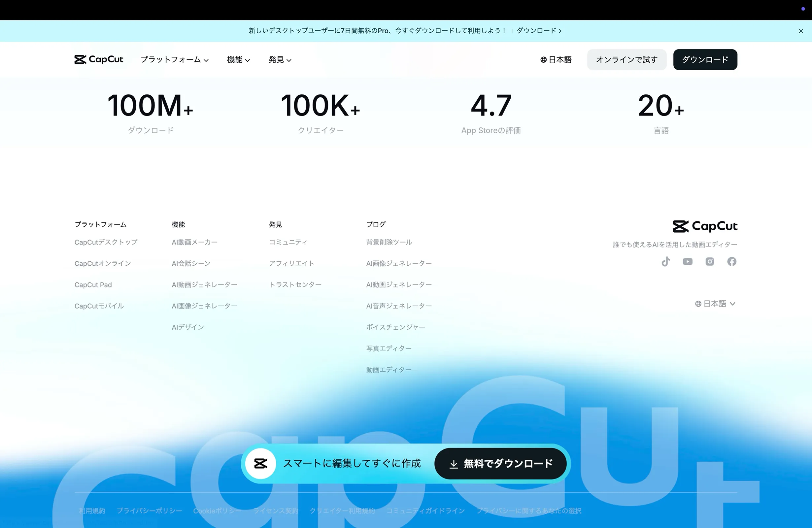Open AI画像ジェネレーター under 機能

pos(204,306)
